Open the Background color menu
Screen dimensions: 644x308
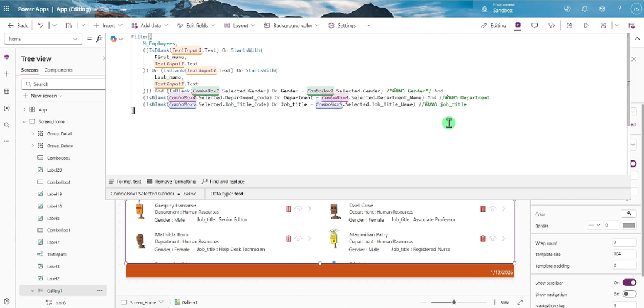(292, 26)
